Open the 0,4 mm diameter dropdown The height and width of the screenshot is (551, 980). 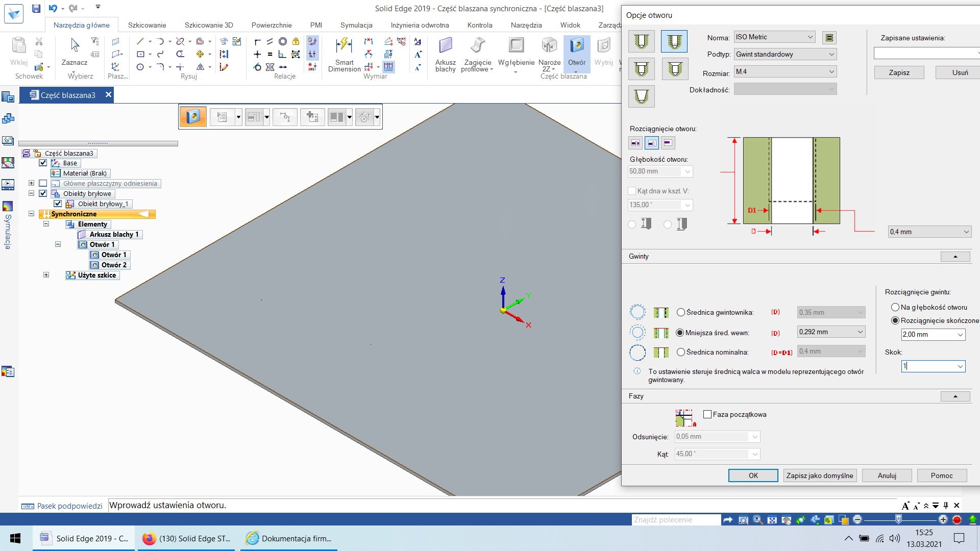pos(929,232)
